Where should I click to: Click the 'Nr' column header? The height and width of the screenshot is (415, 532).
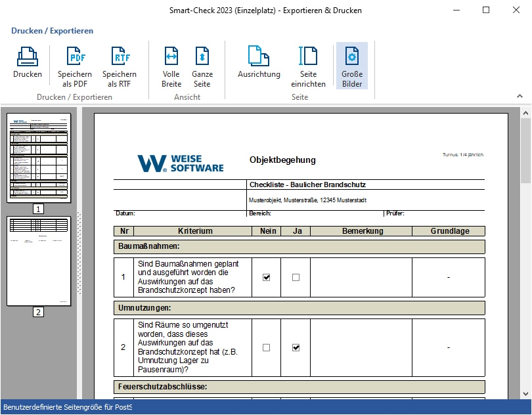pyautogui.click(x=124, y=231)
